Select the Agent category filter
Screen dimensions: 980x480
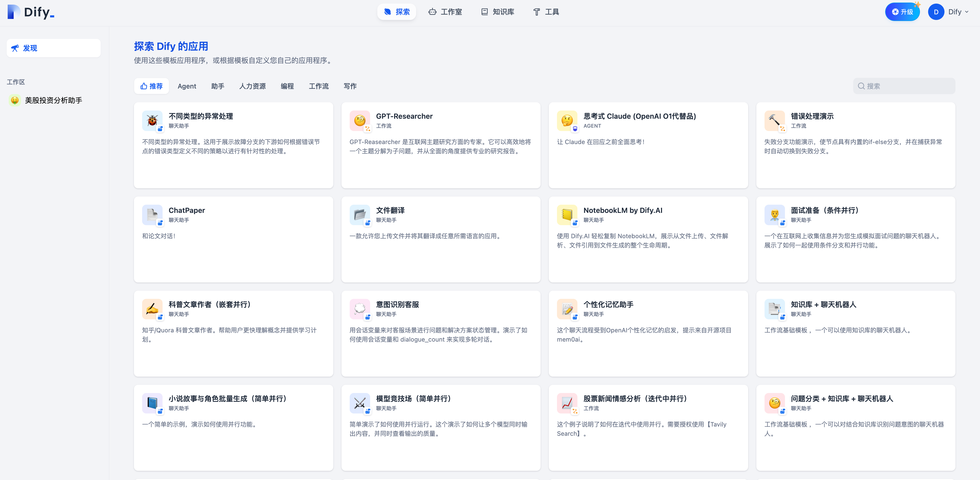tap(187, 86)
